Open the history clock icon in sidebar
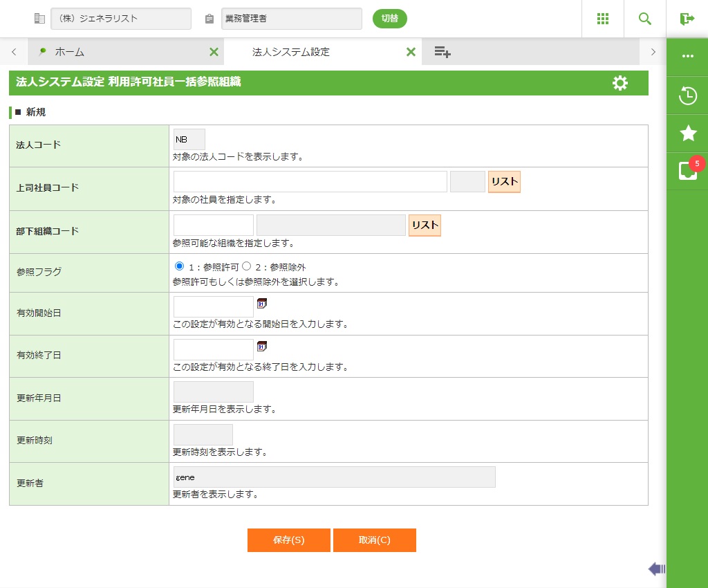This screenshot has width=708, height=588. click(x=687, y=95)
